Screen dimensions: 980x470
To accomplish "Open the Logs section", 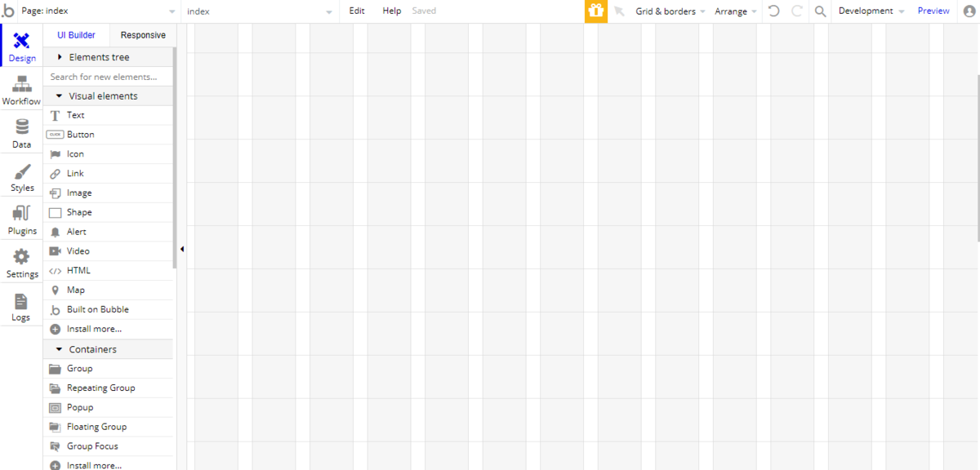I will click(x=22, y=306).
